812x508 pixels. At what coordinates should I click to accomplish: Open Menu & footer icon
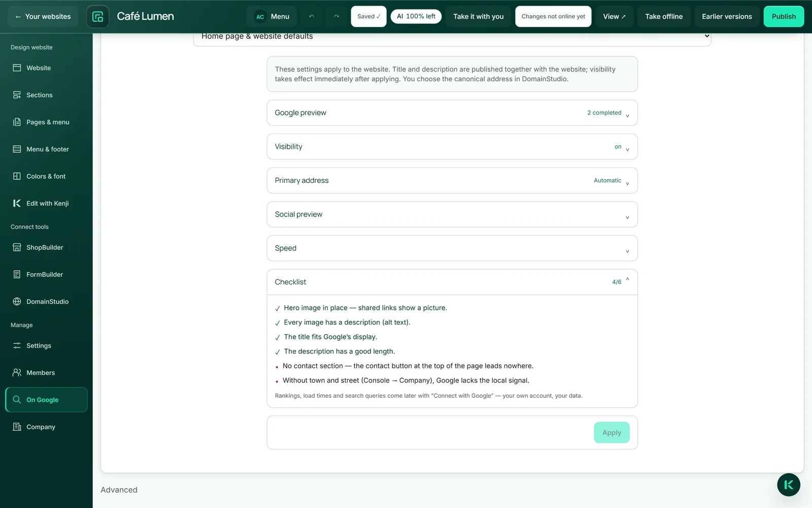[17, 149]
